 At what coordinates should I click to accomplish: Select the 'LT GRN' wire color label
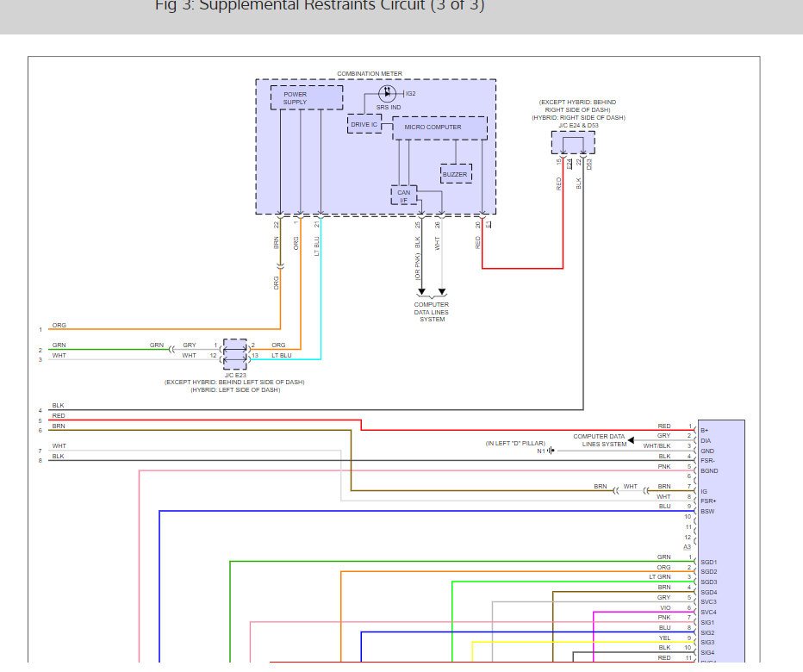click(x=660, y=577)
